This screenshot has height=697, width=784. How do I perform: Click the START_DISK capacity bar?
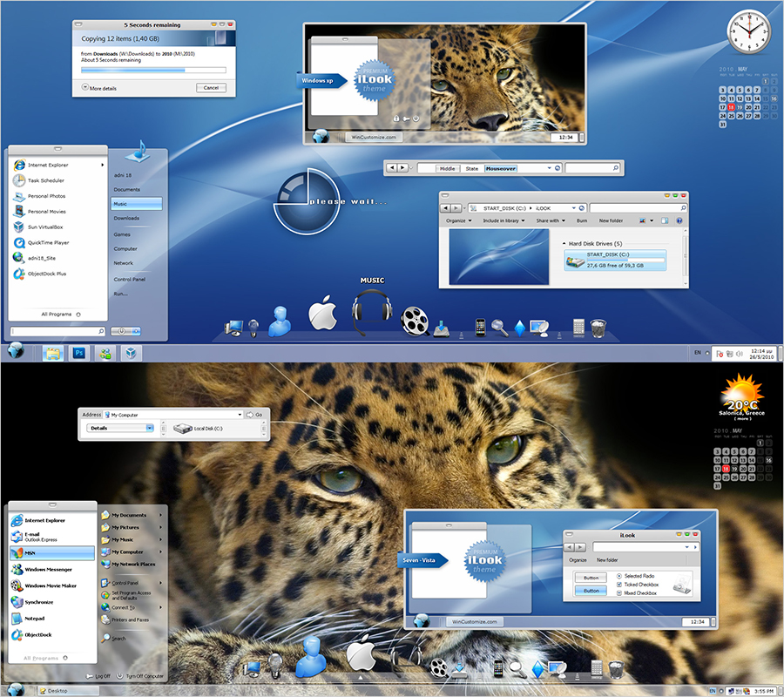coord(626,260)
